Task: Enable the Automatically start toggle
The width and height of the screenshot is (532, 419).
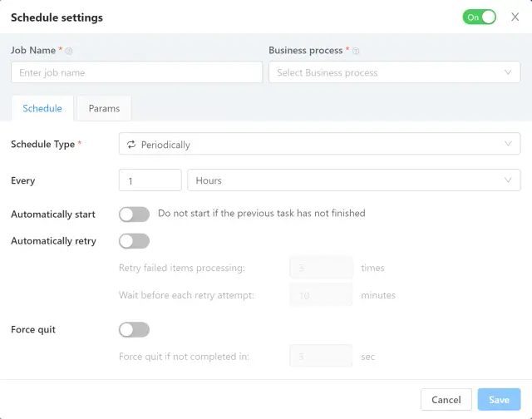Action: click(134, 214)
